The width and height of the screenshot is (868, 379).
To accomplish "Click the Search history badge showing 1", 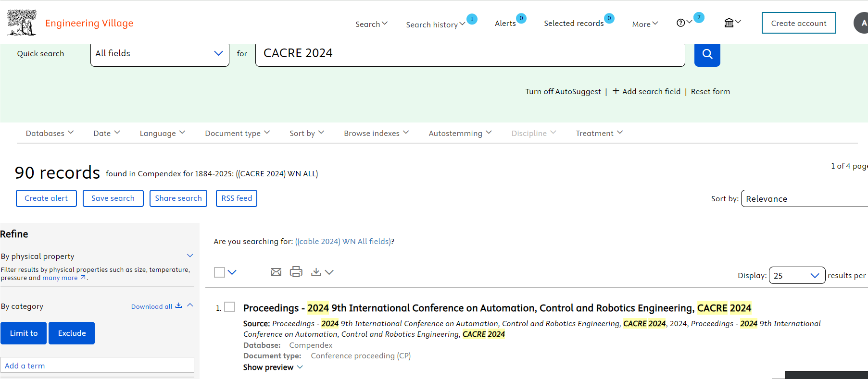I will (x=472, y=19).
